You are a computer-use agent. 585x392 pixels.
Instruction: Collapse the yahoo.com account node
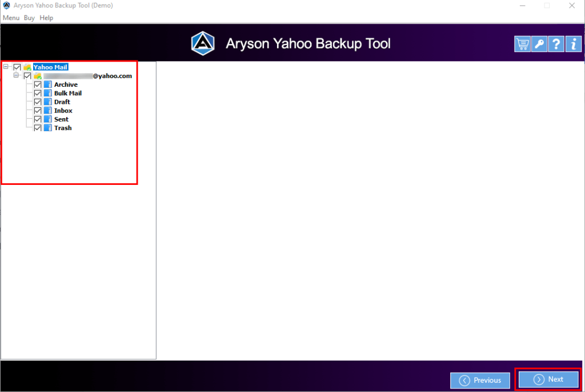point(17,75)
